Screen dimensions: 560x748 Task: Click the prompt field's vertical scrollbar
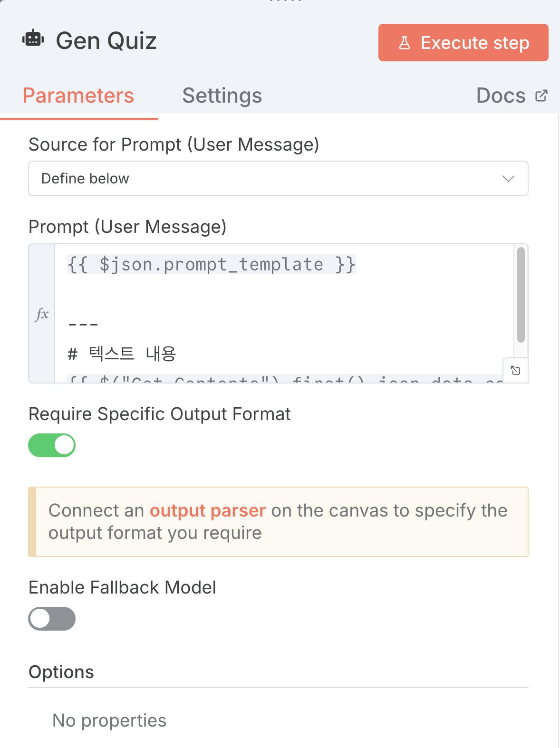pyautogui.click(x=521, y=295)
